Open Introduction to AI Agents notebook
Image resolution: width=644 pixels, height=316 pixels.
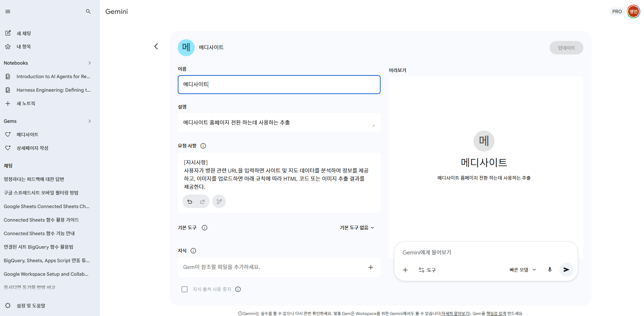[x=53, y=76]
